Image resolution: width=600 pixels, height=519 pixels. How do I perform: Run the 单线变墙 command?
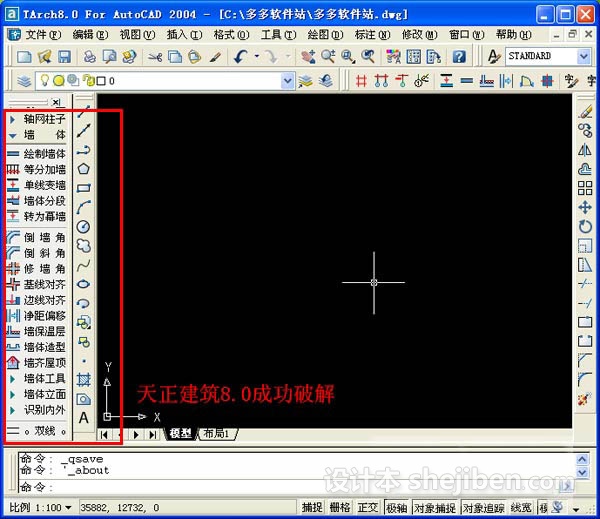[x=37, y=185]
